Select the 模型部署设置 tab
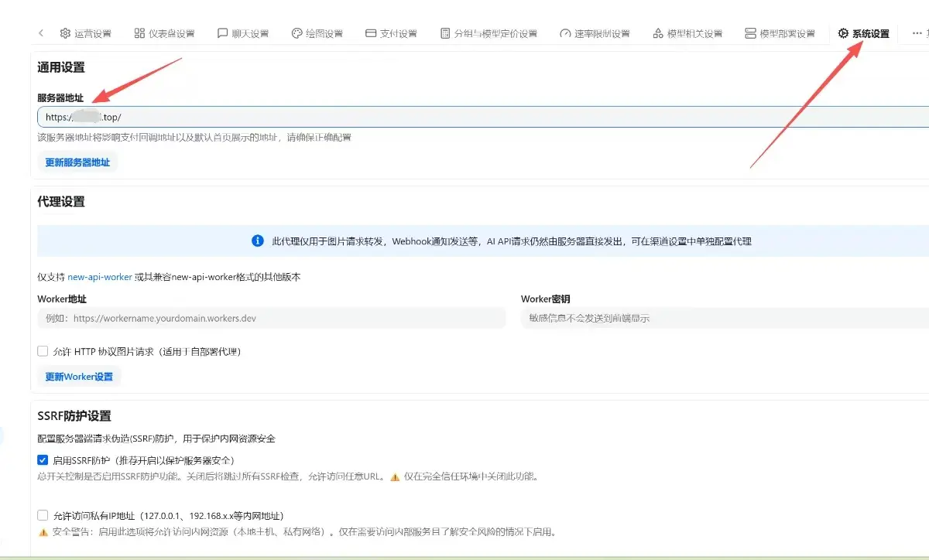The width and height of the screenshot is (929, 560). click(x=780, y=34)
